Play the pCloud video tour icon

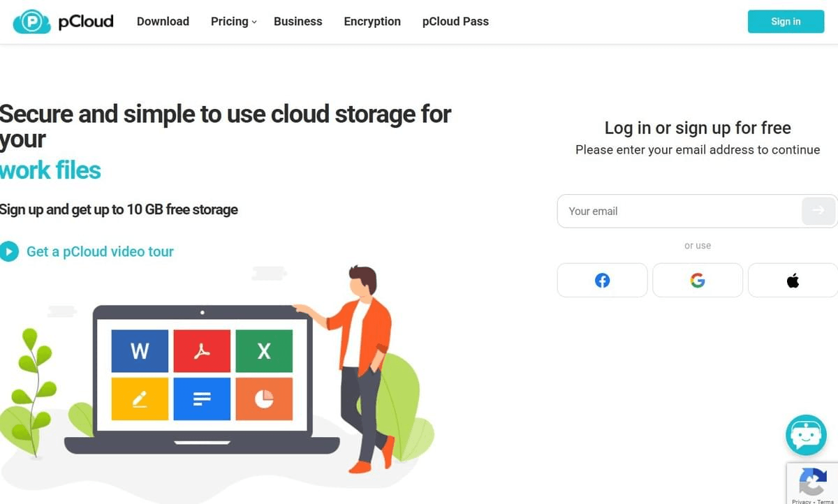9,251
